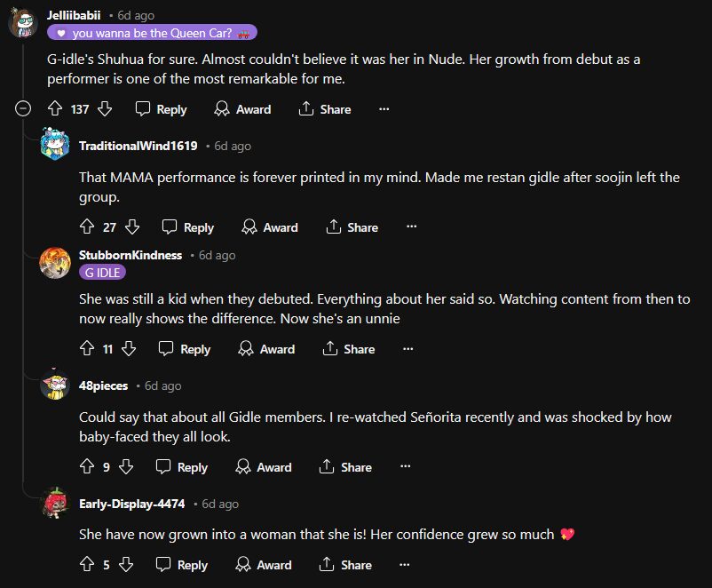The image size is (712, 588).
Task: Reply to 48pieces' comment
Action: [181, 467]
